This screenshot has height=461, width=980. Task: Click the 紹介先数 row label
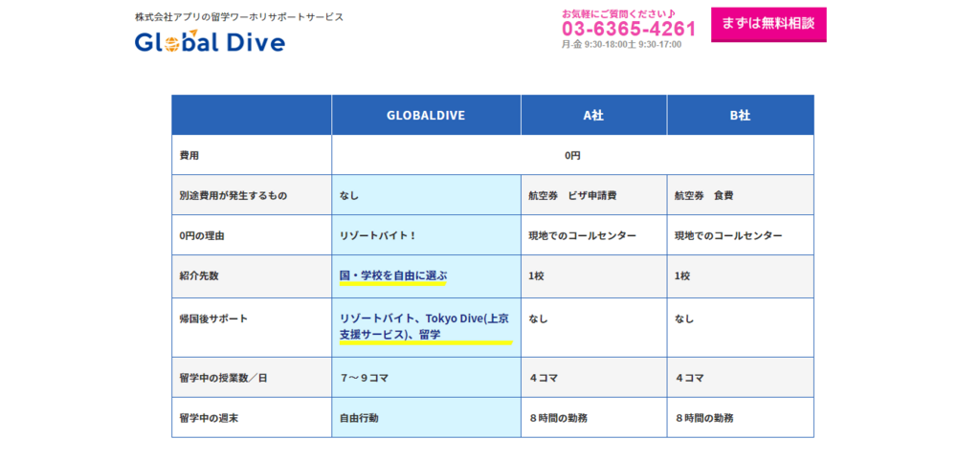(x=199, y=275)
